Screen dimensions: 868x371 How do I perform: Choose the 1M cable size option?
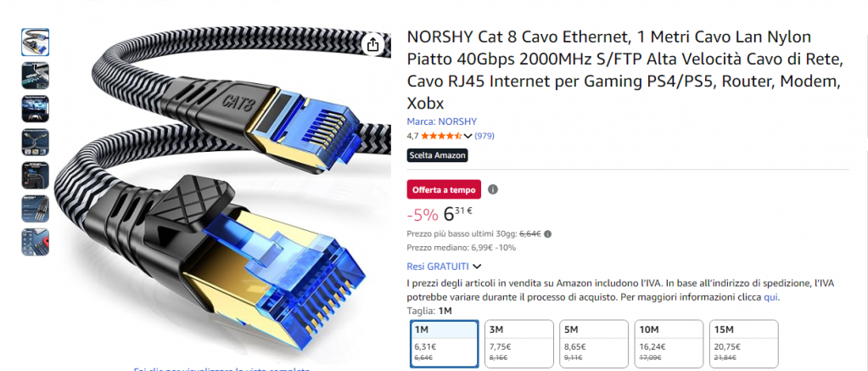click(443, 342)
